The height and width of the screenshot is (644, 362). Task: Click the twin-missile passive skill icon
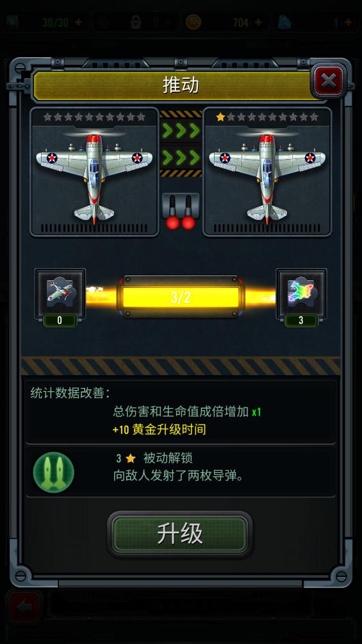tap(53, 472)
